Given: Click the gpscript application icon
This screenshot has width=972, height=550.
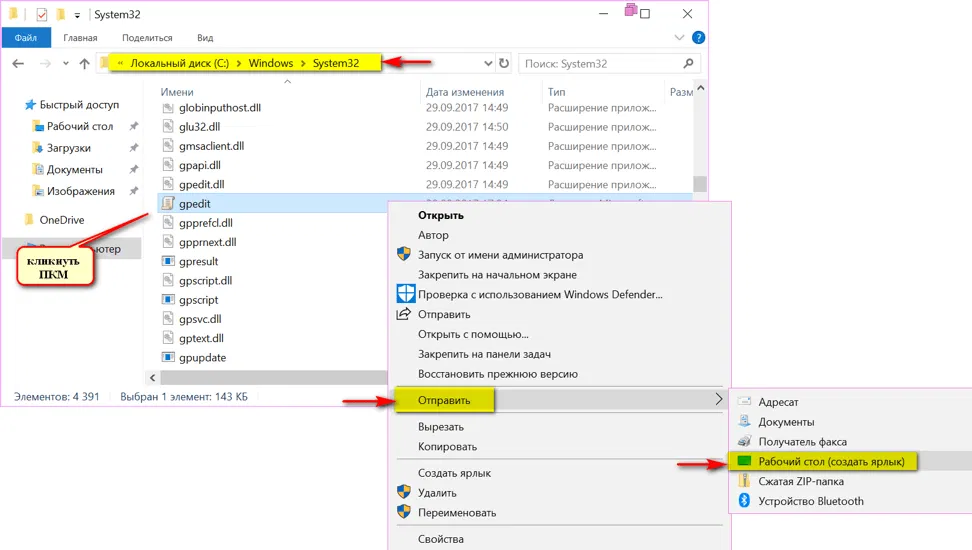Looking at the screenshot, I should point(168,299).
